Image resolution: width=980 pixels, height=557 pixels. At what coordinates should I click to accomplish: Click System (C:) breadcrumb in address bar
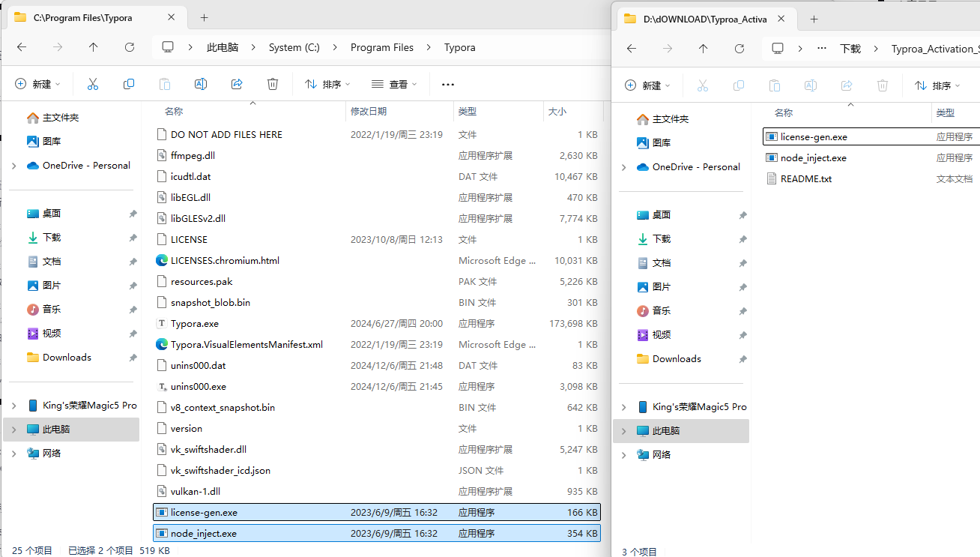tap(294, 47)
